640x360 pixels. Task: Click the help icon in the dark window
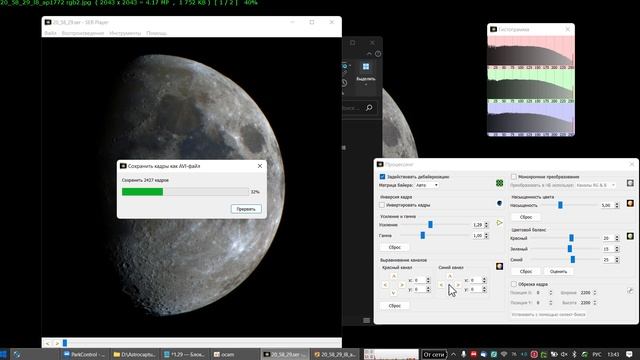(x=378, y=54)
